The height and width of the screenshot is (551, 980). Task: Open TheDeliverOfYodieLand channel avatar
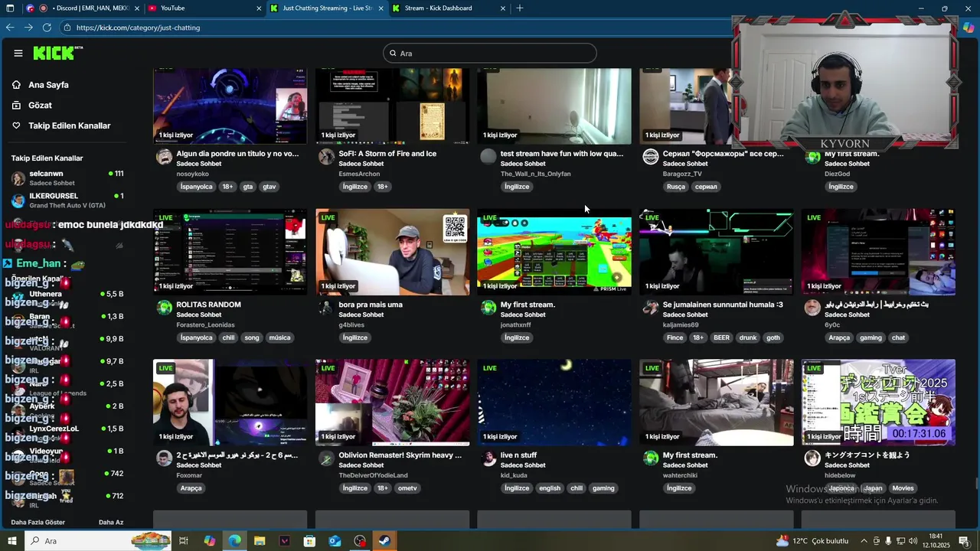[x=326, y=458]
